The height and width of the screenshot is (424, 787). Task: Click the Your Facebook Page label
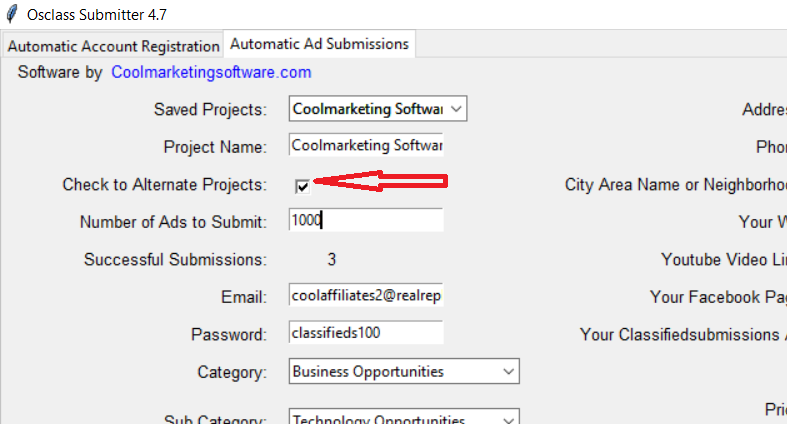(x=718, y=297)
